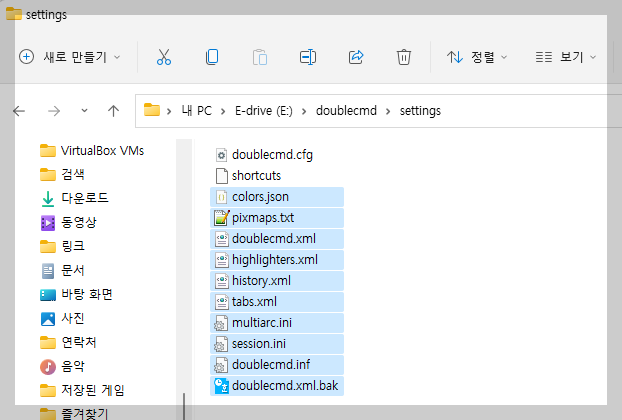Open 다운로드 in navigation pane
The height and width of the screenshot is (420, 622).
pyautogui.click(x=74, y=198)
